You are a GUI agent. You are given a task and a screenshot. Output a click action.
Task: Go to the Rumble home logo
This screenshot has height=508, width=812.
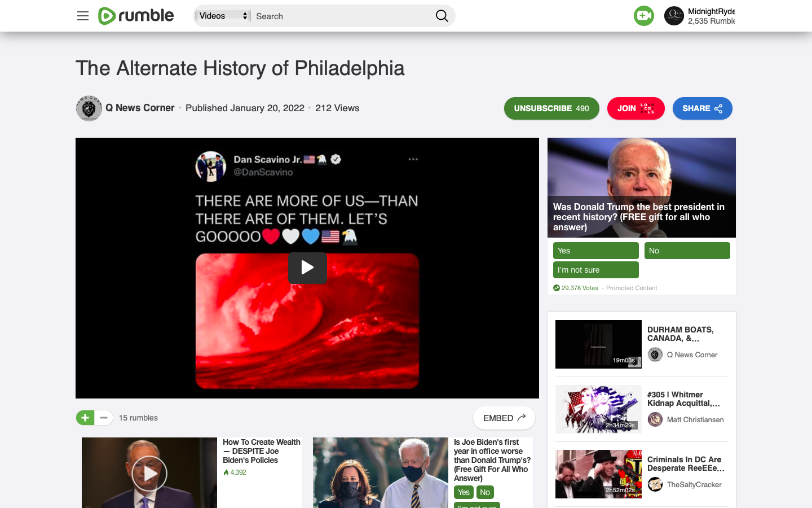pos(136,16)
